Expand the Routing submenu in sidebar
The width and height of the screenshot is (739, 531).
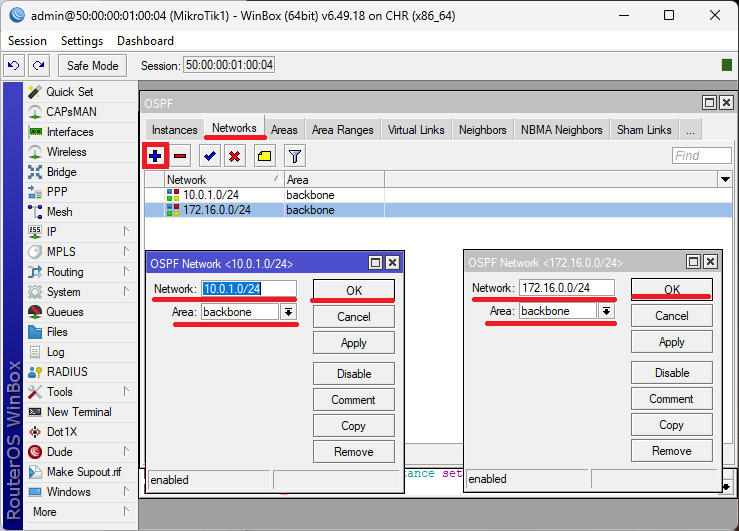tap(65, 272)
